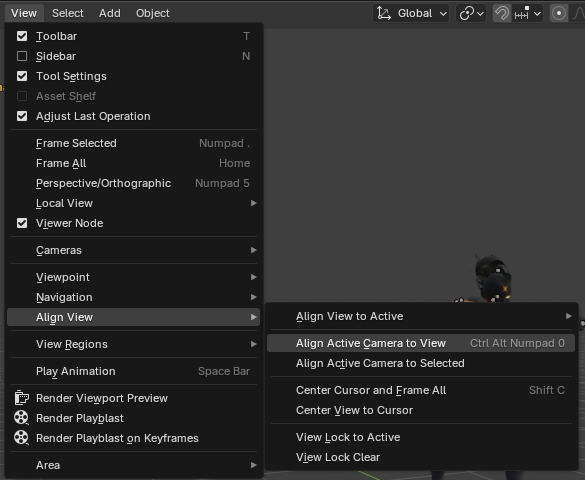Screen dimensions: 585x480
Task: Open the Add menu
Action: pos(110,13)
